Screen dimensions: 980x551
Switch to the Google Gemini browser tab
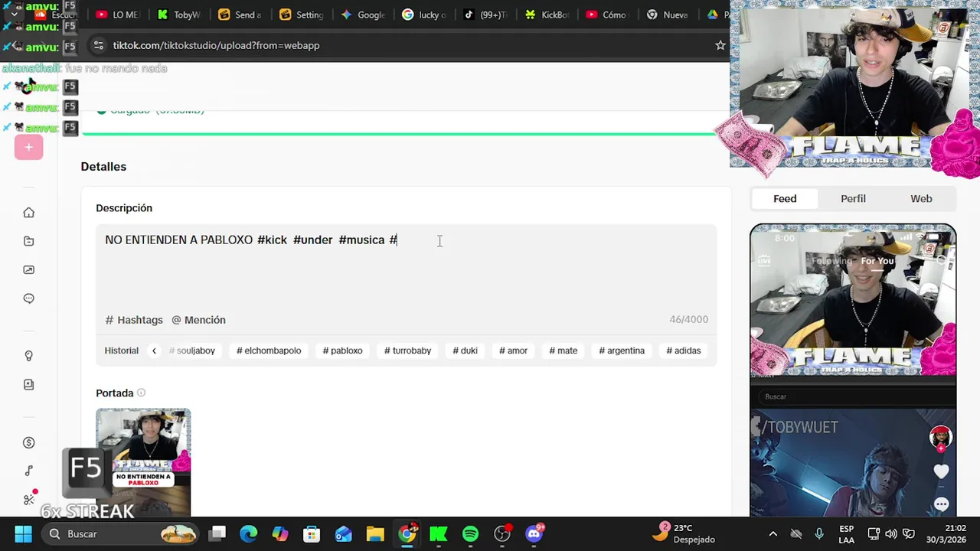[x=362, y=15]
